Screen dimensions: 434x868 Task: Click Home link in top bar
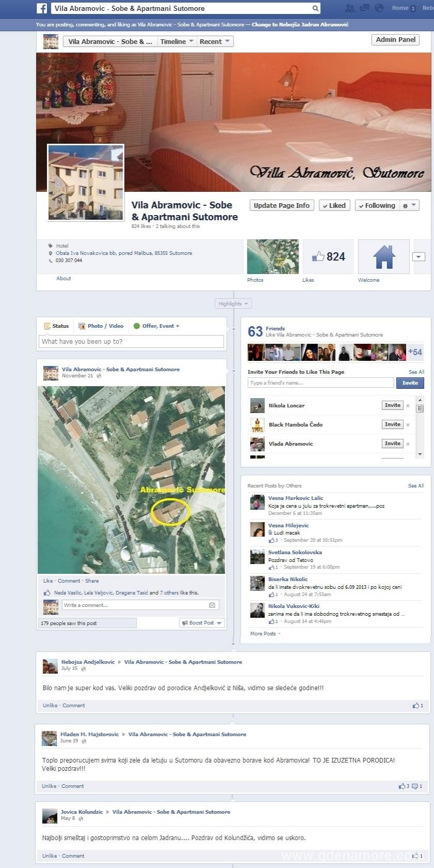coord(400,8)
